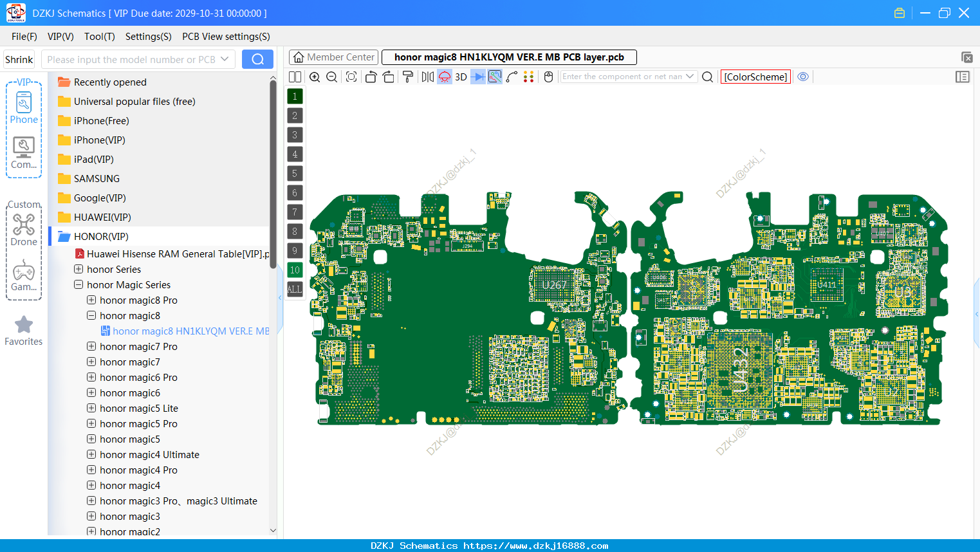Select PCB layer 1

(x=295, y=97)
